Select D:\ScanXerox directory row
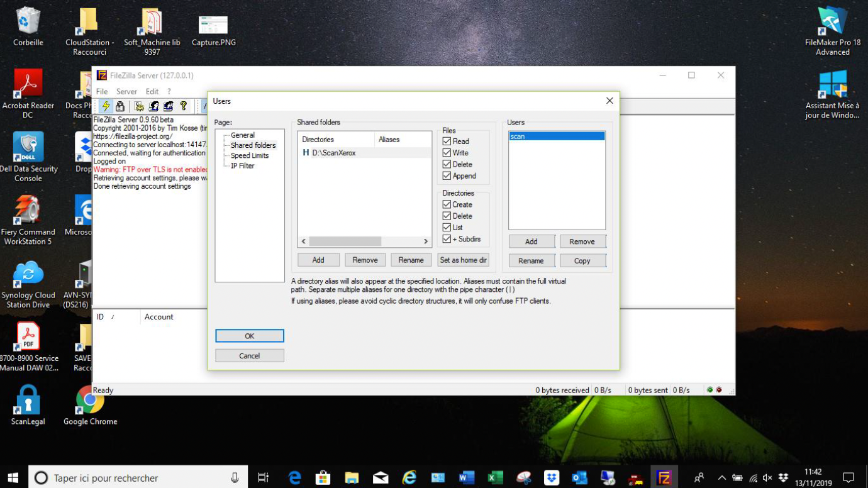 click(x=365, y=153)
